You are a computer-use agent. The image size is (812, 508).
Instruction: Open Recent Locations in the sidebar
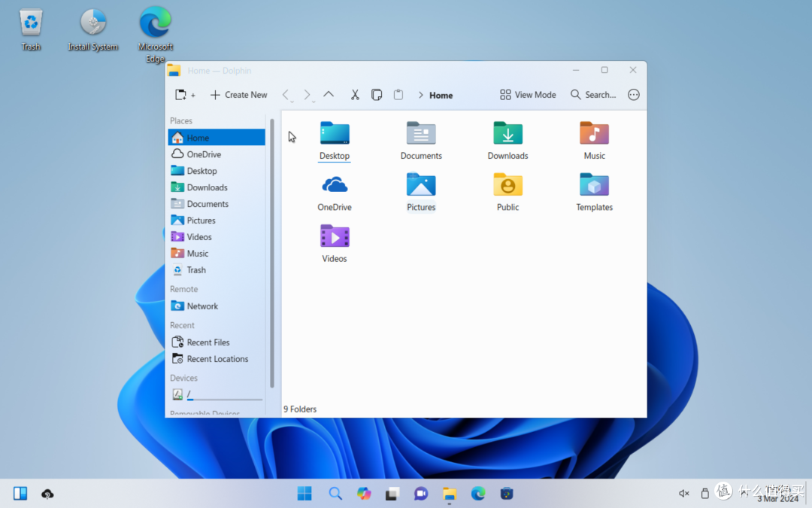click(x=217, y=359)
